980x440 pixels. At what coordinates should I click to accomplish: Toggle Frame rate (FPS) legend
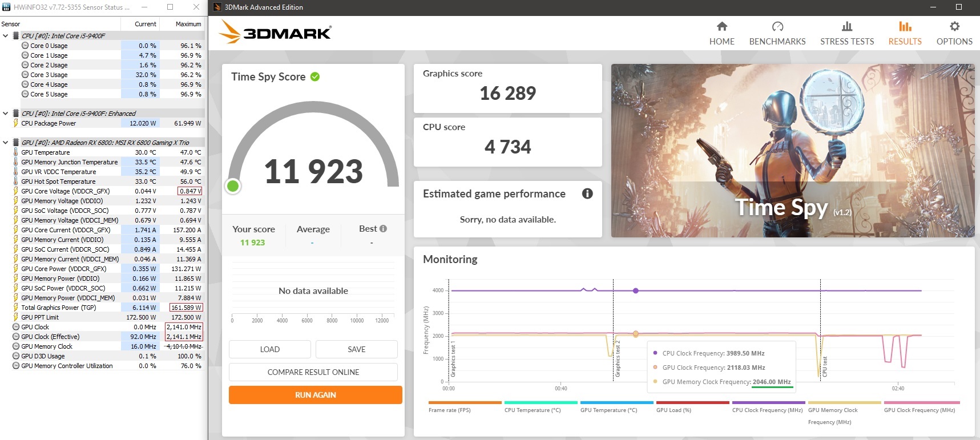[x=465, y=406]
